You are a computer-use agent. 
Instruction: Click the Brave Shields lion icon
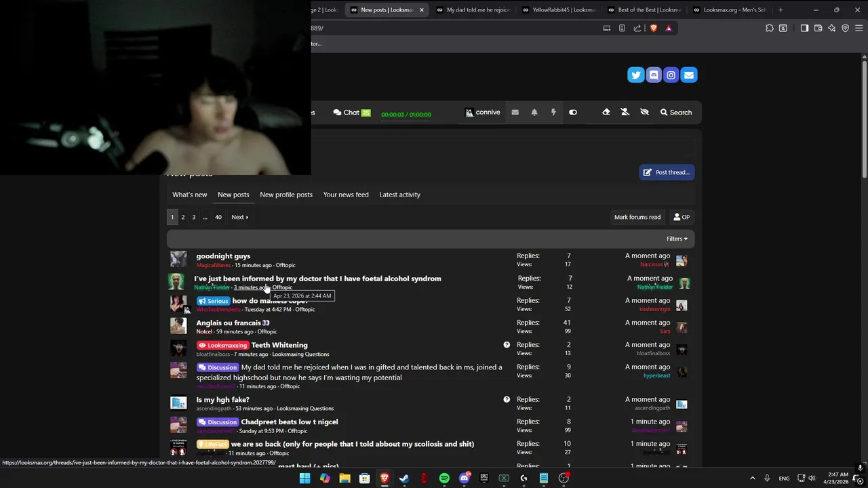click(x=654, y=28)
